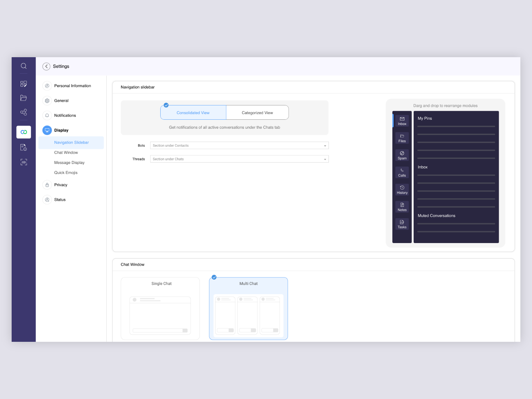Select the History module icon

(x=402, y=190)
